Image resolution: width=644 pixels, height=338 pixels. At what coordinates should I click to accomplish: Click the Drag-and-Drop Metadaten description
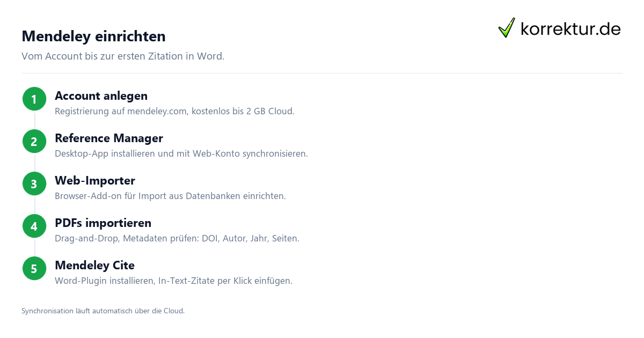(x=177, y=238)
